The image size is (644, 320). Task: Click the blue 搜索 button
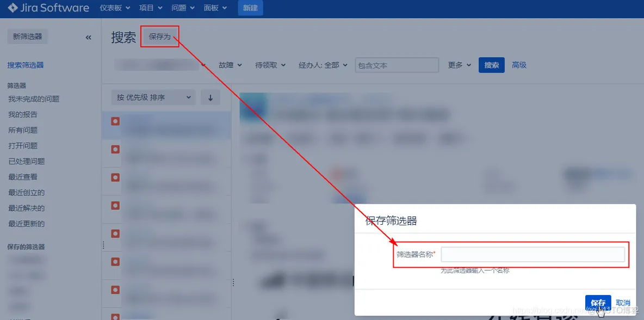[492, 65]
